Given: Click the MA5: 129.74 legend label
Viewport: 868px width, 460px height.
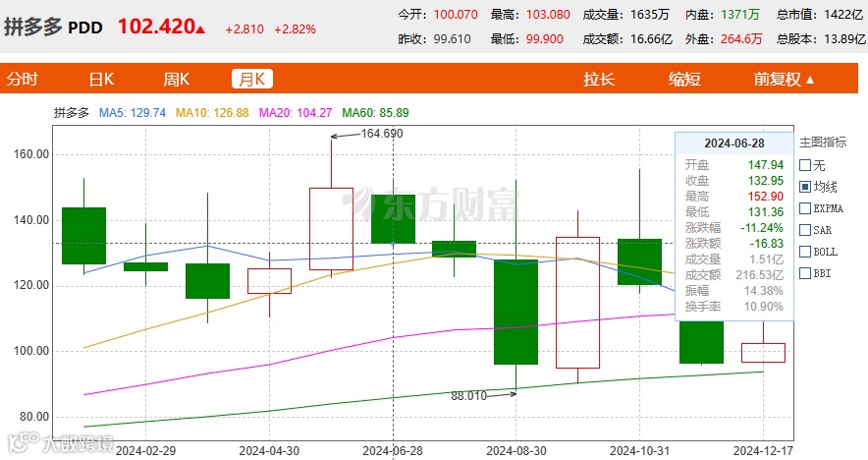Looking at the screenshot, I should click(x=133, y=113).
